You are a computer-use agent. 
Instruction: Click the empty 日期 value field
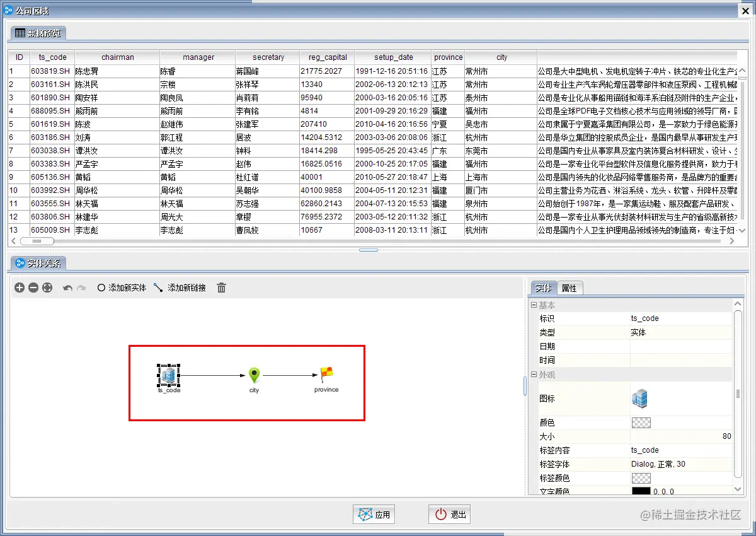click(682, 346)
